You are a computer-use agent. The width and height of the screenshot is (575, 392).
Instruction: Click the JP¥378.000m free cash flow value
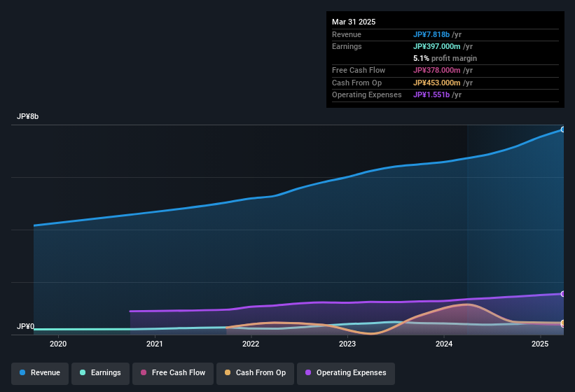pyautogui.click(x=437, y=70)
